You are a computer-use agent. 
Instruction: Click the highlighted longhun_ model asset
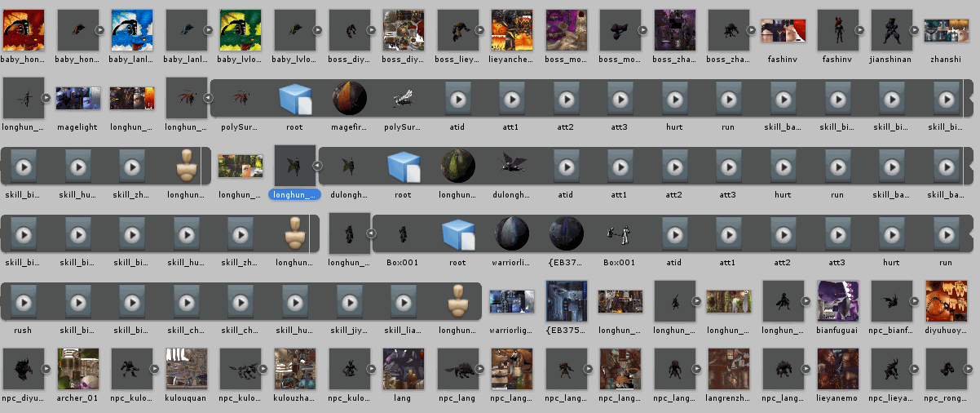point(294,167)
